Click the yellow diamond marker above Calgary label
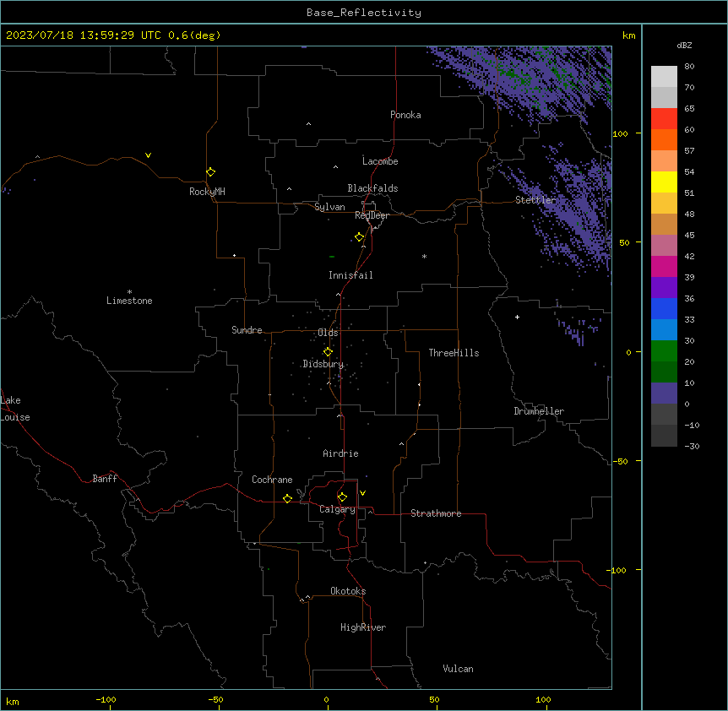This screenshot has height=711, width=728. pos(342,497)
